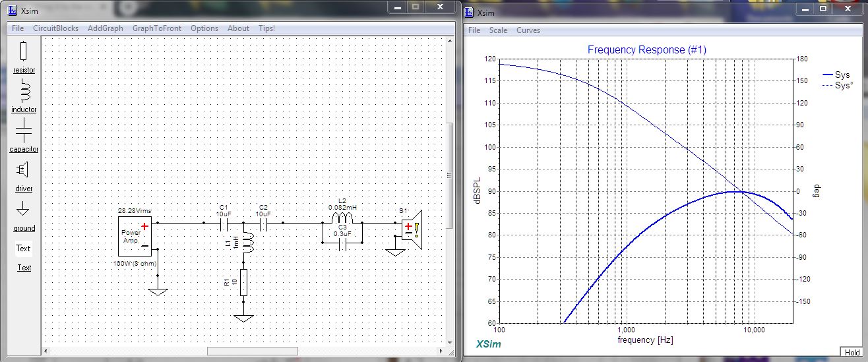Open the GraphToFront menu
This screenshot has width=868, height=362.
pos(157,28)
